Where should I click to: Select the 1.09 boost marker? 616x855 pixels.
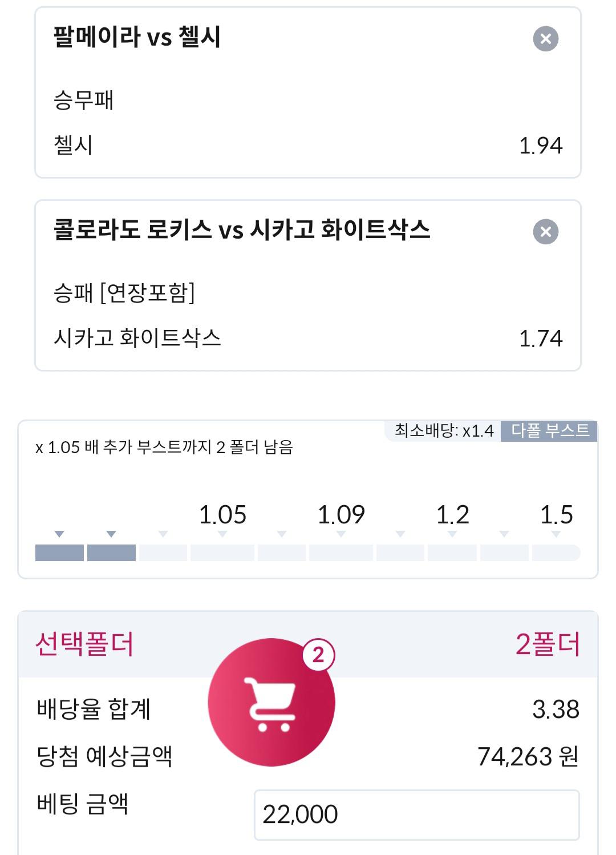(x=341, y=515)
